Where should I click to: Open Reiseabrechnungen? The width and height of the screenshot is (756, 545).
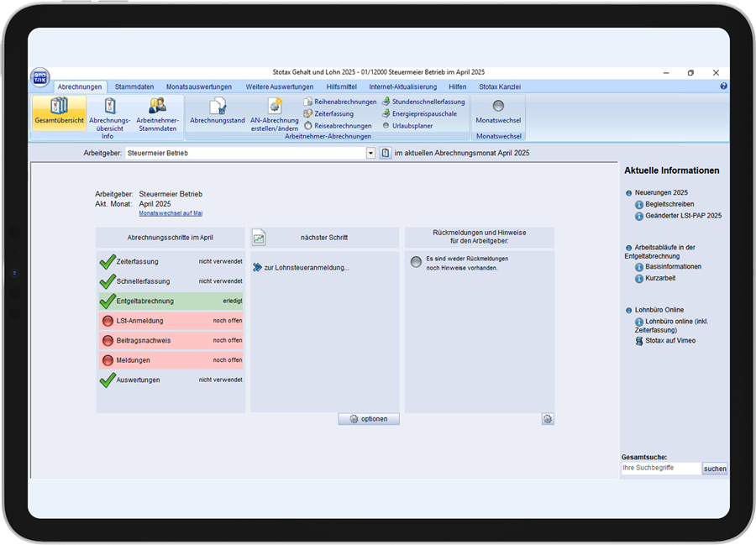[338, 126]
